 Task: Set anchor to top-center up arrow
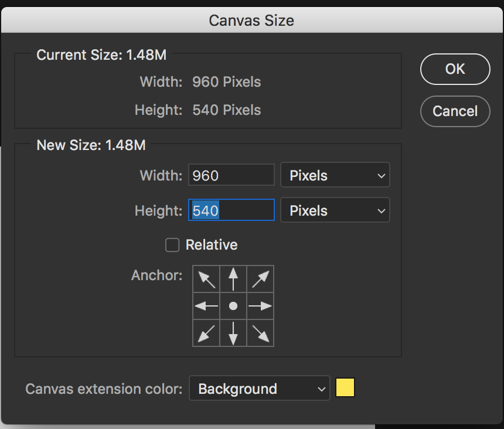click(x=233, y=279)
